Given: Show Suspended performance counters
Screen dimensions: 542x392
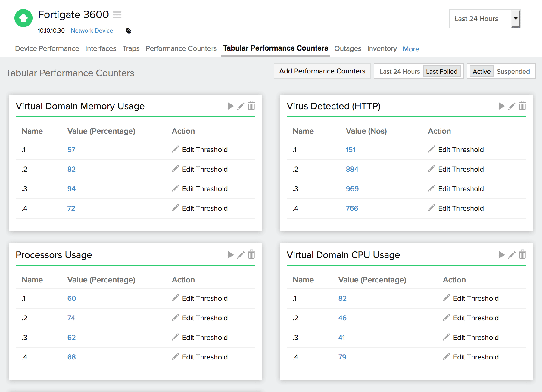Looking at the screenshot, I should 513,71.
